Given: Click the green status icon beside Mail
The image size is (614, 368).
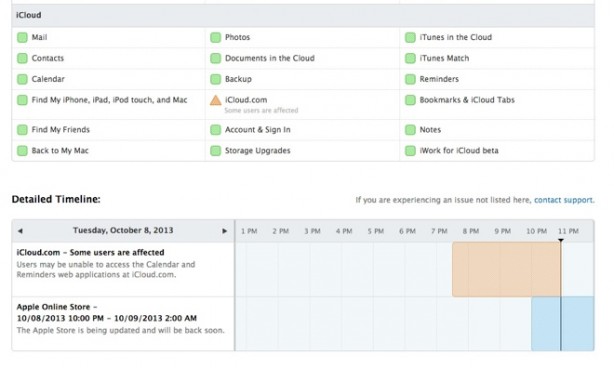Looking at the screenshot, I should click(x=22, y=38).
